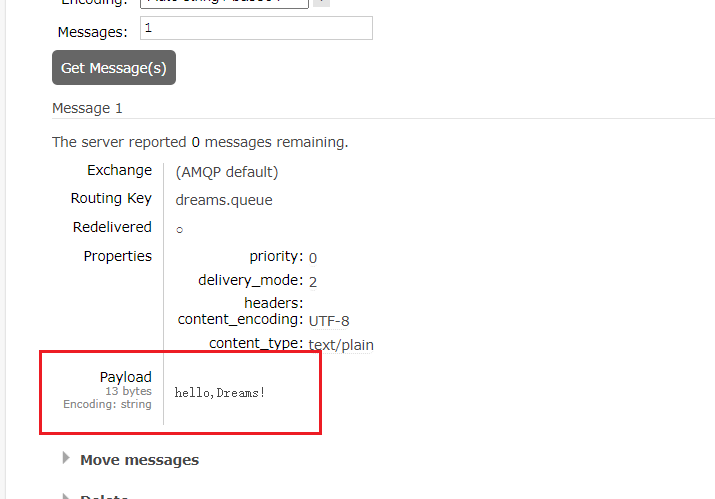Click the Move messages section heading

pos(140,460)
